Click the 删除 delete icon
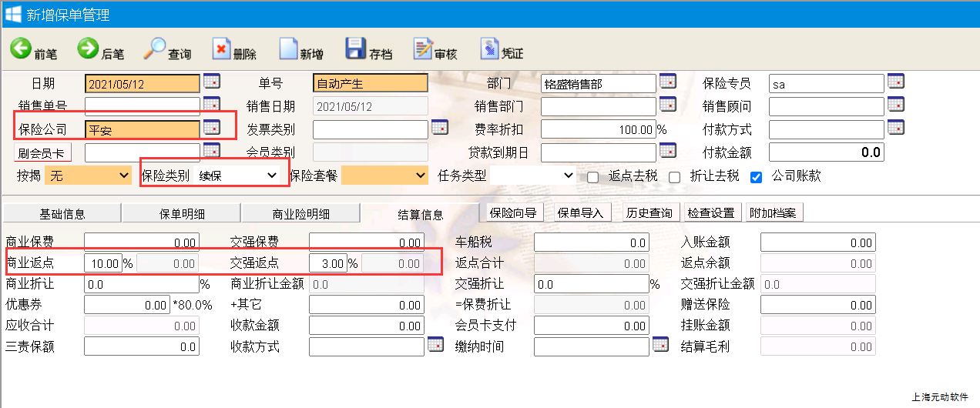The image size is (980, 408). (221, 49)
